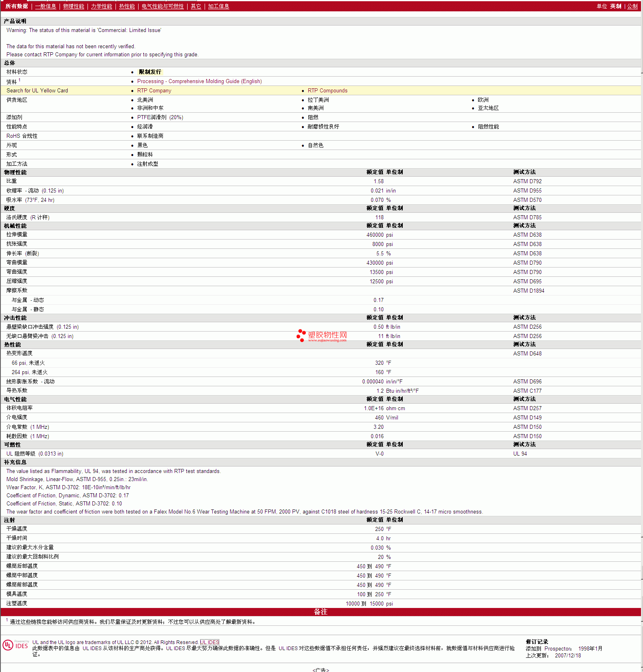
Task: Select the UL 阻燃等级 value V-0
Action: point(379,454)
